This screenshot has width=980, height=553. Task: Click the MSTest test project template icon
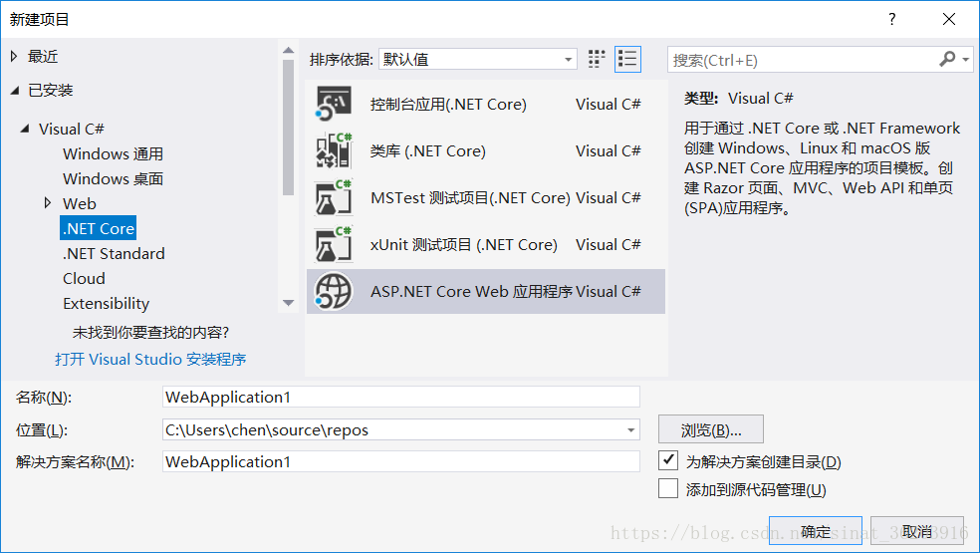click(x=334, y=197)
